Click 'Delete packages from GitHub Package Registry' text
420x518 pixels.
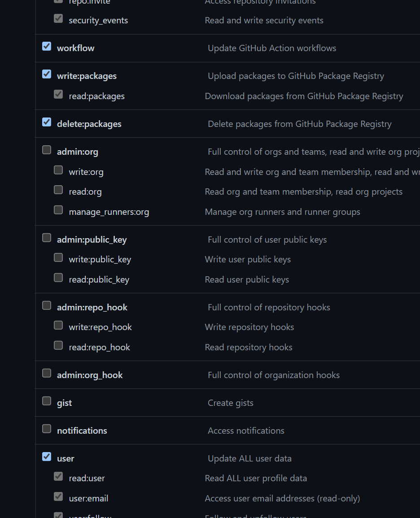[300, 124]
